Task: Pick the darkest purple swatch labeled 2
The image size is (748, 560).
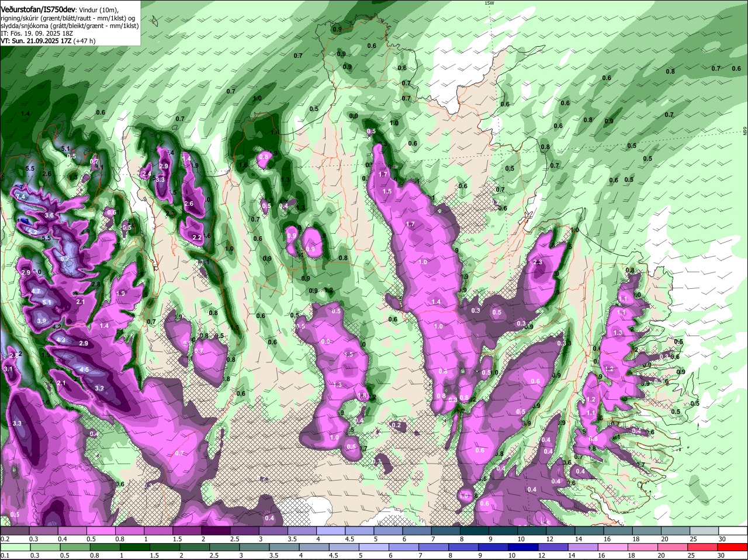Action: (216, 530)
